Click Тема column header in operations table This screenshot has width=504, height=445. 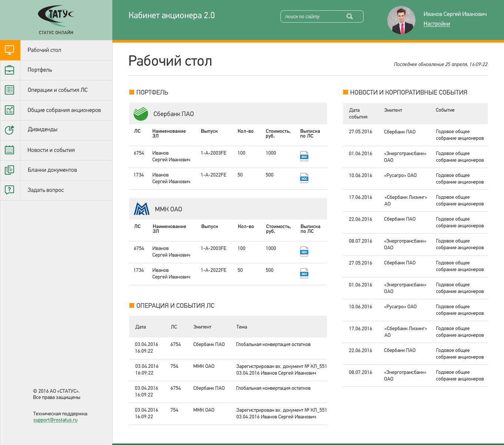242,327
